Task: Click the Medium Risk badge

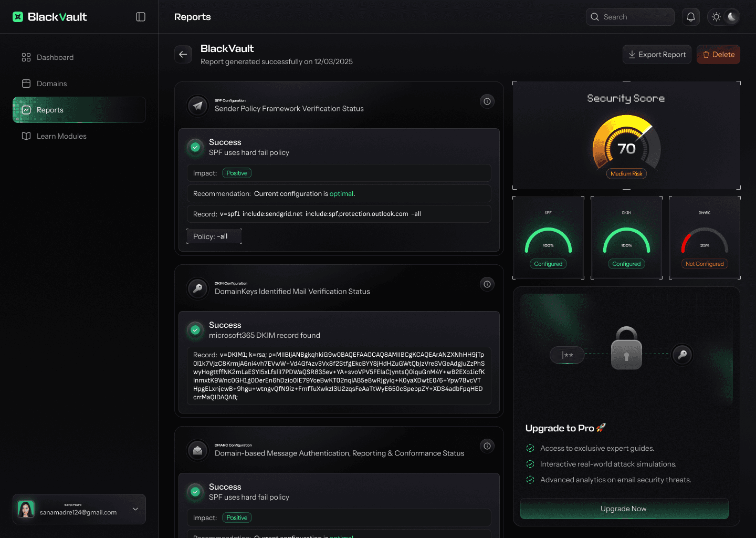Action: click(626, 173)
